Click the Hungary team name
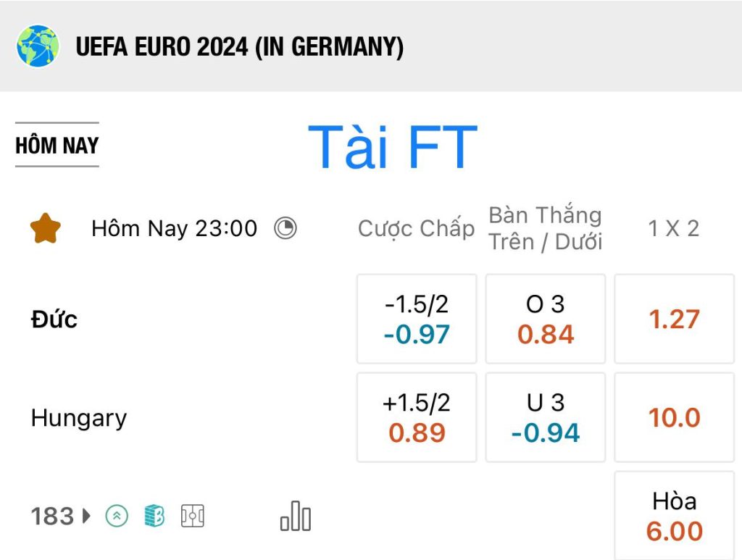 (x=79, y=419)
